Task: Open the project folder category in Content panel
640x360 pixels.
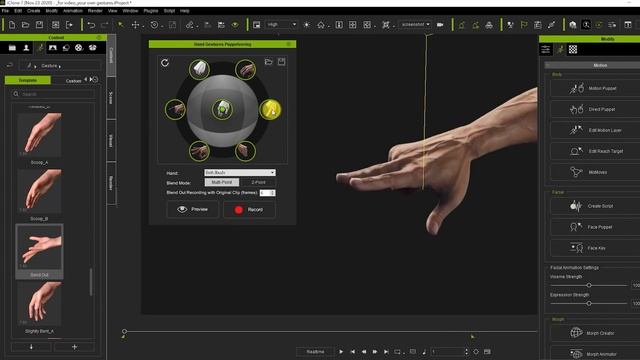Action: click(12, 48)
